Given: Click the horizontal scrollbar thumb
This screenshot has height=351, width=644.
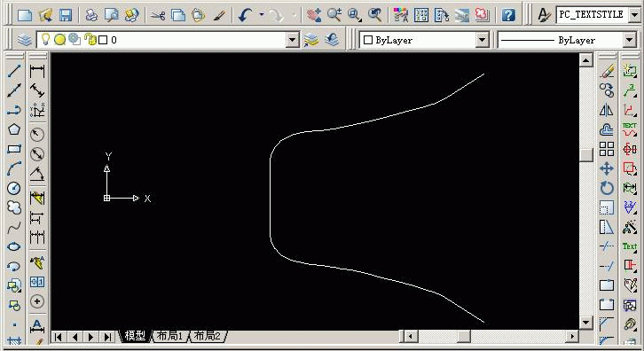Looking at the screenshot, I should coord(464,337).
